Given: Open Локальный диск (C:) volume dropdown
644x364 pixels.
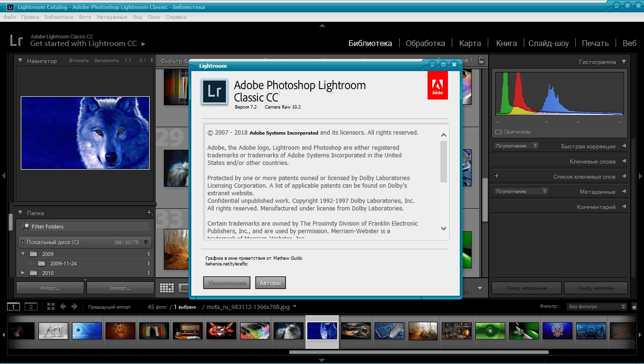Looking at the screenshot, I should coord(146,243).
